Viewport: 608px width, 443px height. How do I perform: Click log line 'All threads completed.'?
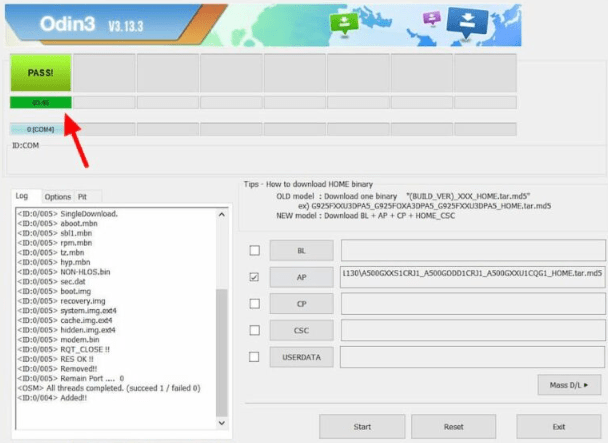point(109,388)
